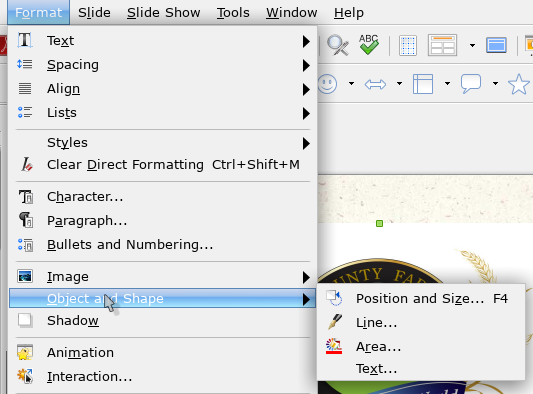
Task: Click the Align lines icon in menu
Action: (x=25, y=88)
